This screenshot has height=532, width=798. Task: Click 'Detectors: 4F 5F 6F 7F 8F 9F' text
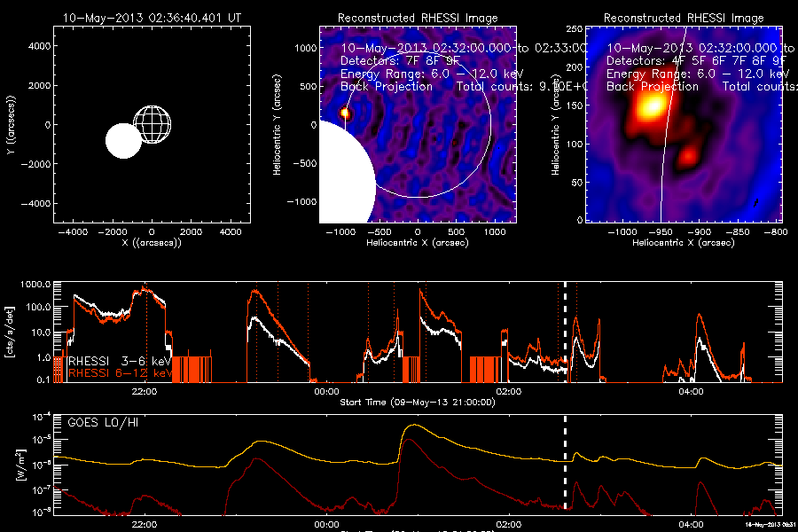click(697, 60)
